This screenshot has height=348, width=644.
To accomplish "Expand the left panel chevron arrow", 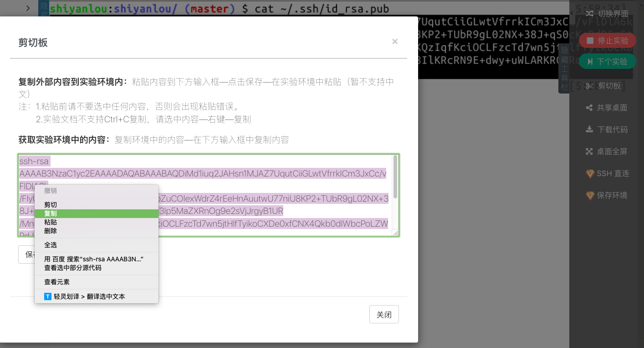I will coord(28,8).
